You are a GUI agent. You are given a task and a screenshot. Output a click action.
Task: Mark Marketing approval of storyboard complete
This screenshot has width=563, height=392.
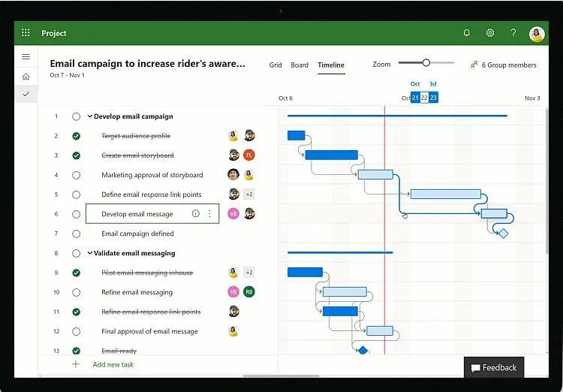pos(76,175)
